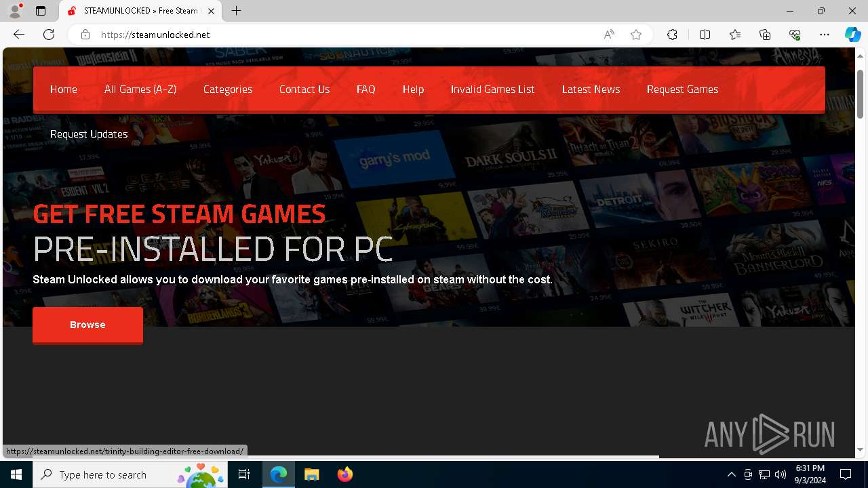The image size is (868, 488).
Task: Open the volume speaker tray icon
Action: coord(781,474)
